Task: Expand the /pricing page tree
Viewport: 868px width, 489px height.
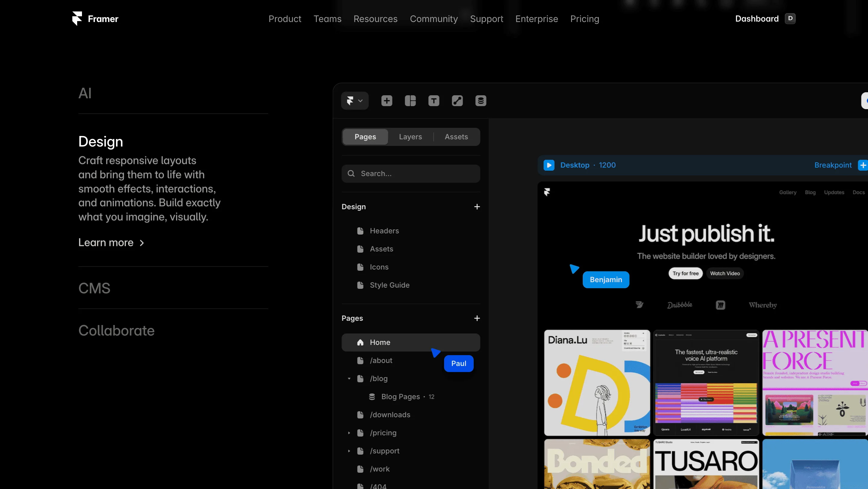Action: click(349, 433)
